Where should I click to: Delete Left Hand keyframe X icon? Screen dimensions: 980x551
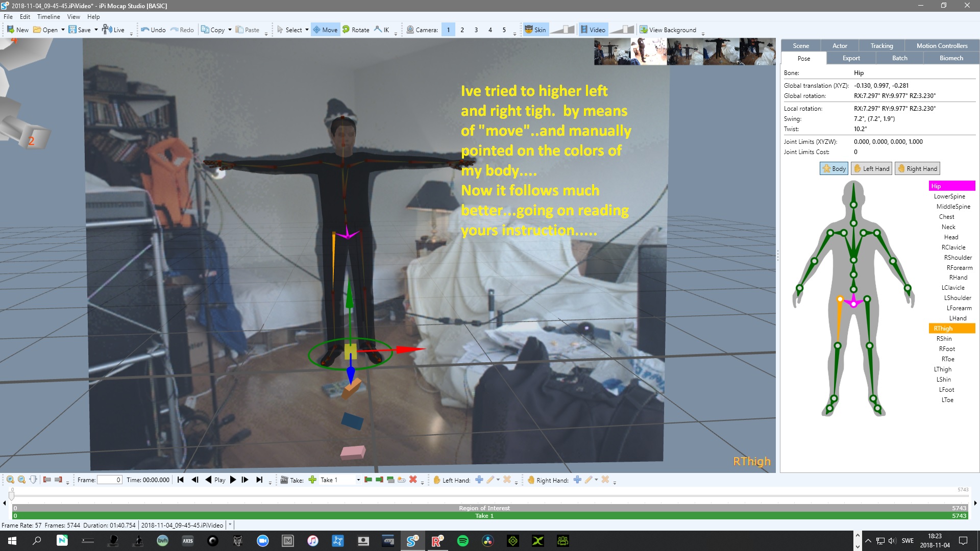pos(507,480)
